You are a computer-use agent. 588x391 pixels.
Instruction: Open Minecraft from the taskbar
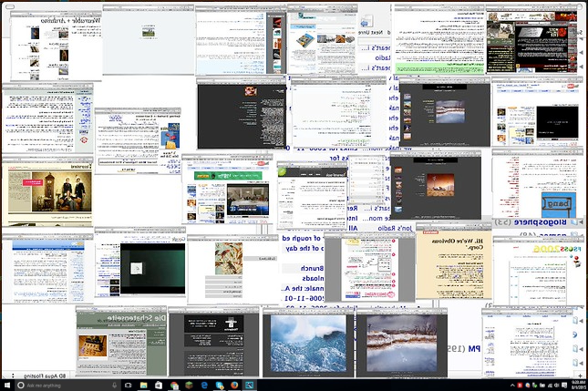(x=190, y=385)
